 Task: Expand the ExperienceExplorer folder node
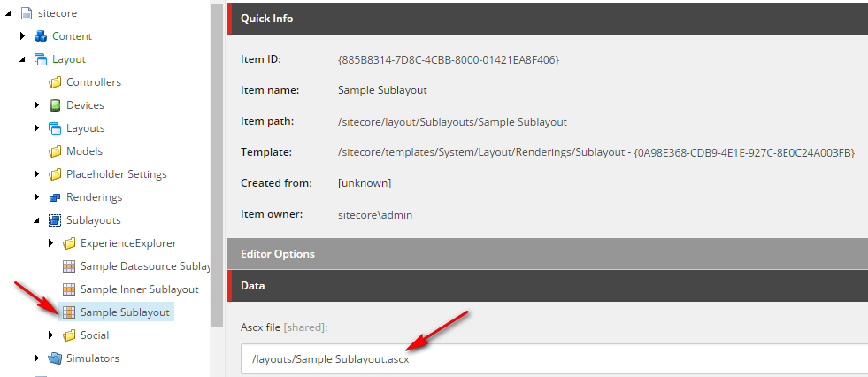(51, 243)
